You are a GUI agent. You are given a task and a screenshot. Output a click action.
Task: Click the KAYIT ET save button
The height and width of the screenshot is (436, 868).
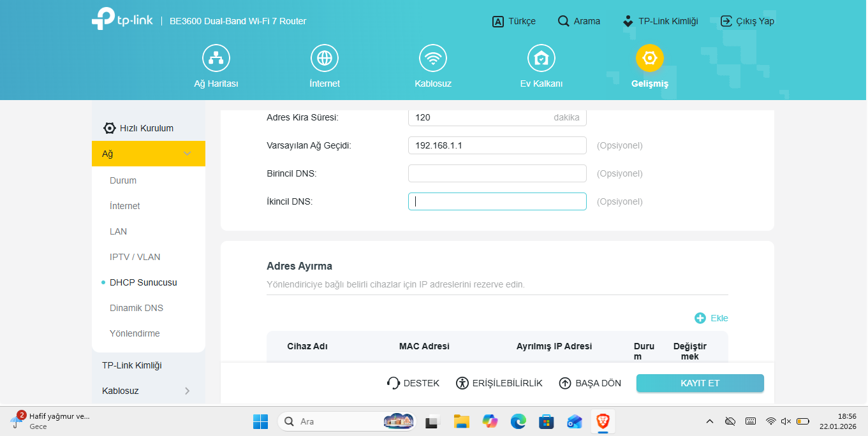[700, 383]
